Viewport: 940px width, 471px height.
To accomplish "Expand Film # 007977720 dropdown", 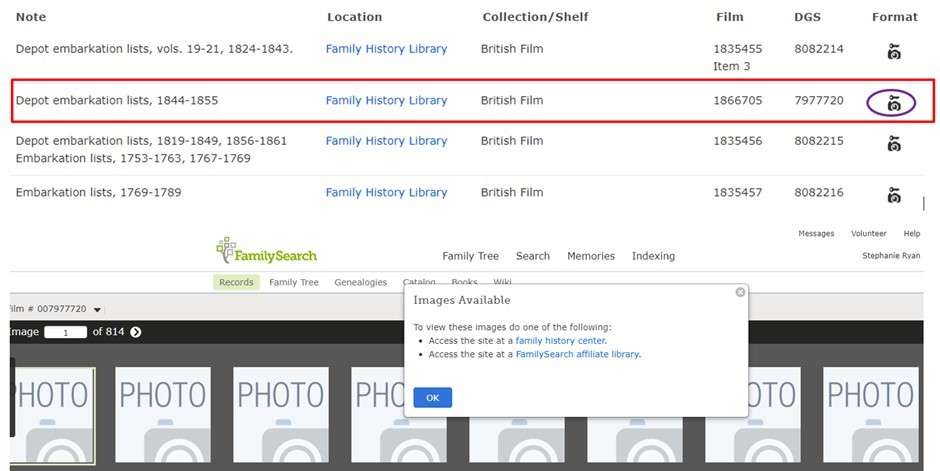I will [97, 310].
